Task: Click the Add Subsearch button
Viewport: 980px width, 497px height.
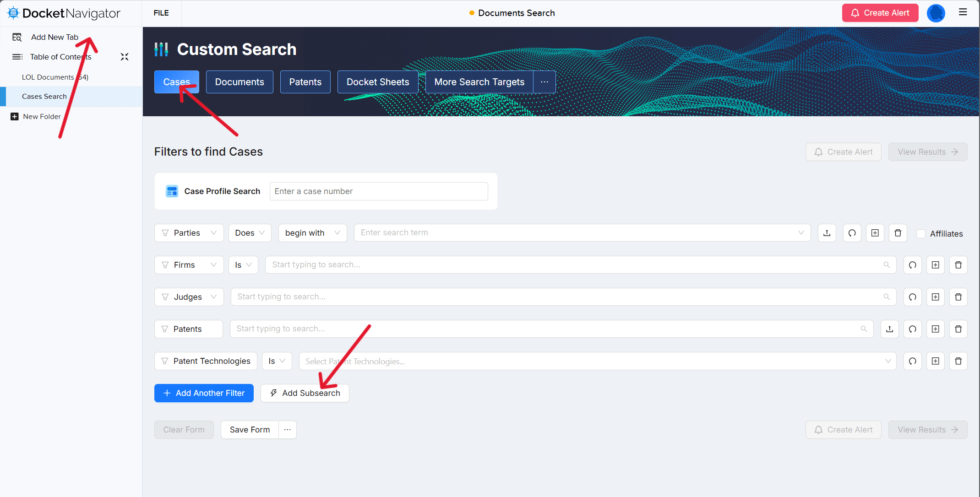Action: click(x=305, y=393)
